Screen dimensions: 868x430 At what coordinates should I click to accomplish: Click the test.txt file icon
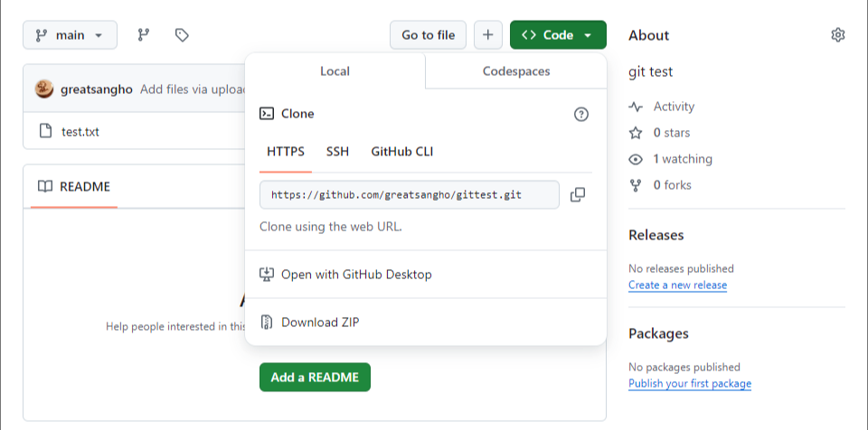(45, 131)
